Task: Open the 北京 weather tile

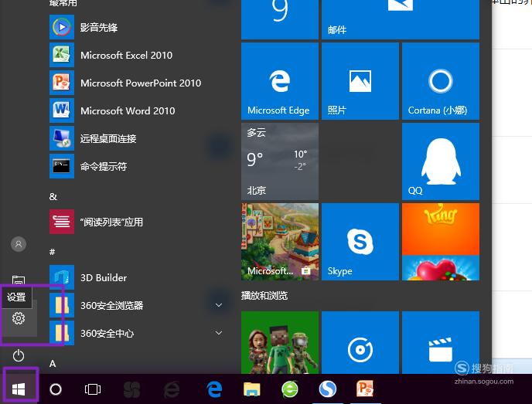Action: (x=280, y=161)
